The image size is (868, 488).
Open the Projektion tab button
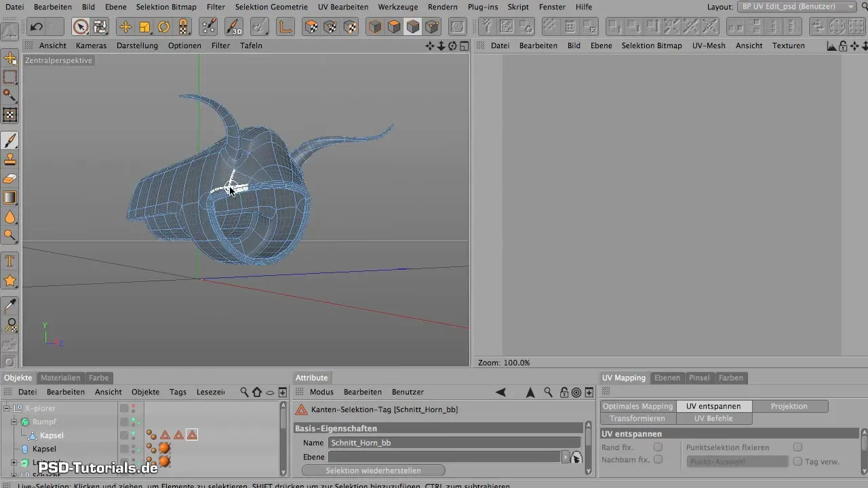[789, 406]
